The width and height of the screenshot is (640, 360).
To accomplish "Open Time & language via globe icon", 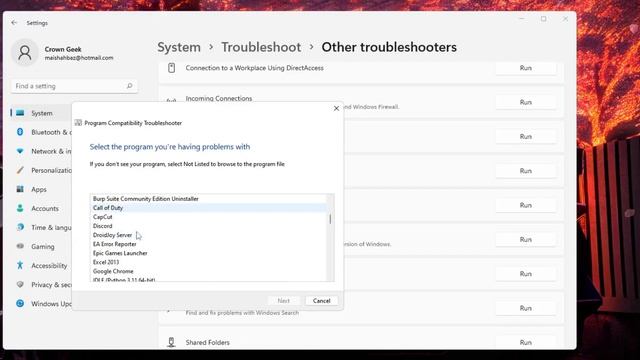I will point(20,227).
